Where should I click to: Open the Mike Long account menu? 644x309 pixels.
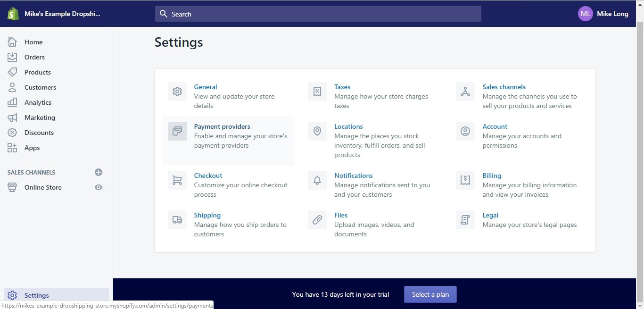(x=603, y=14)
